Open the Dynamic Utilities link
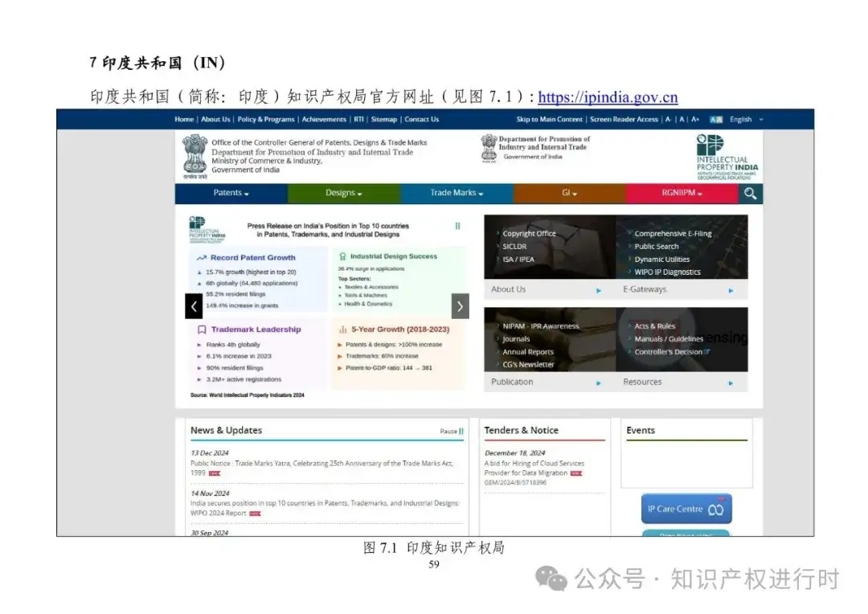868x614 pixels. coord(661,259)
